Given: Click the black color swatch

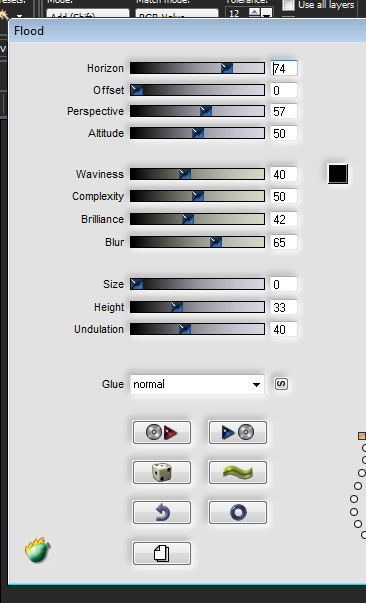Looking at the screenshot, I should click(x=338, y=174).
